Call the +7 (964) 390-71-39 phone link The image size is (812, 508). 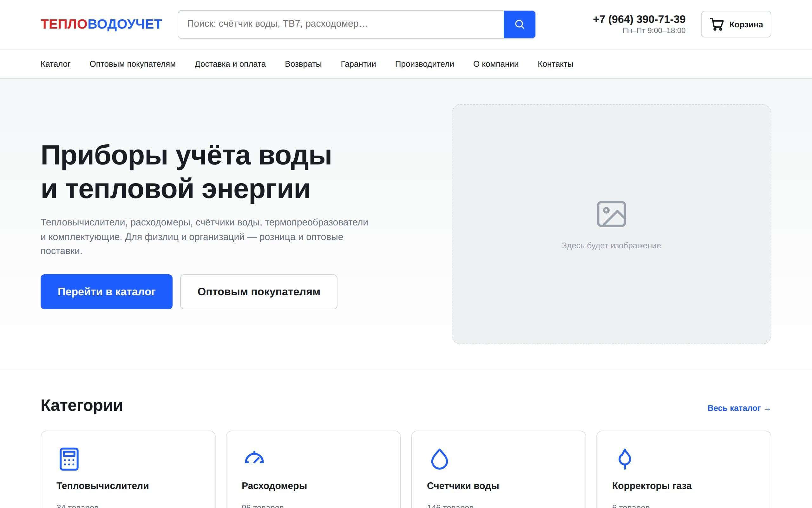639,19
